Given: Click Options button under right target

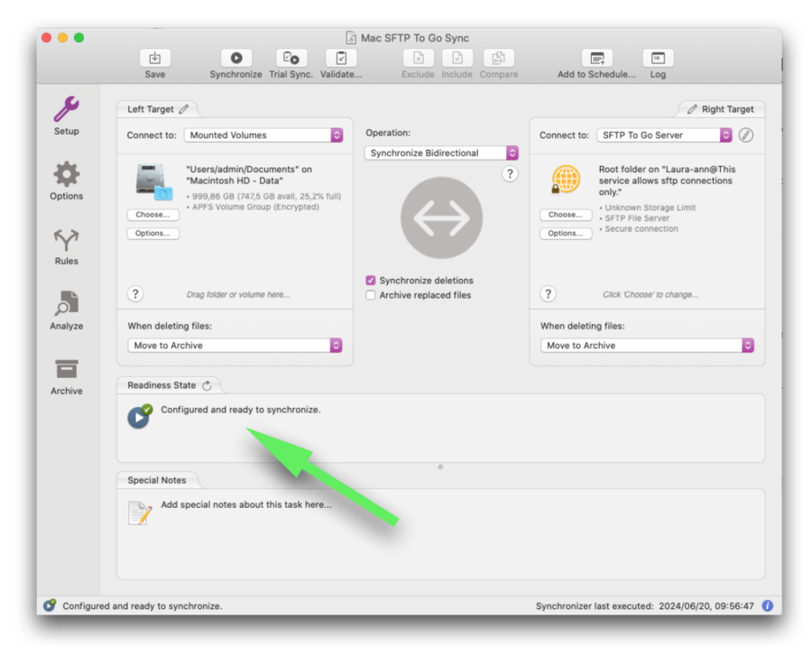Looking at the screenshot, I should tap(566, 233).
